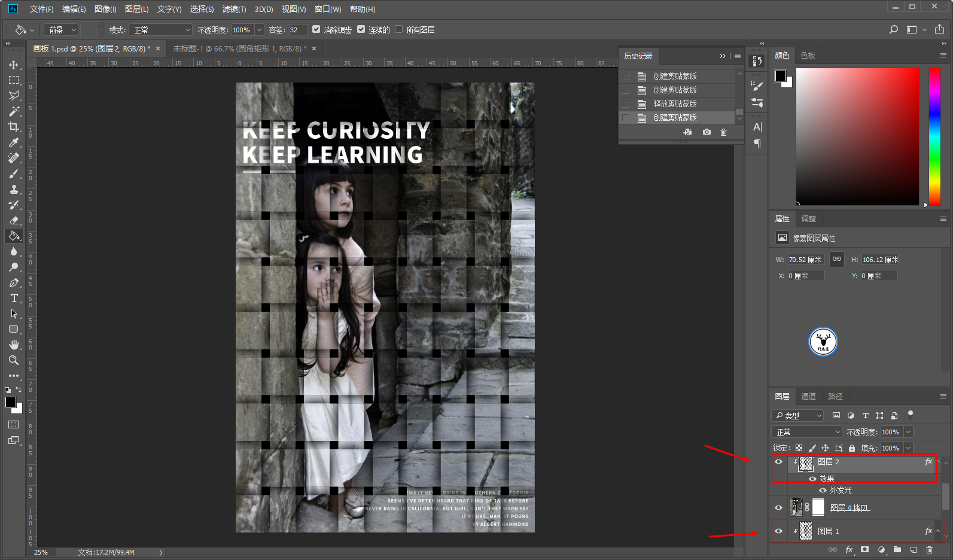Viewport: 953px width, 560px height.
Task: Collapse effects on 图层 1
Action: (938, 531)
